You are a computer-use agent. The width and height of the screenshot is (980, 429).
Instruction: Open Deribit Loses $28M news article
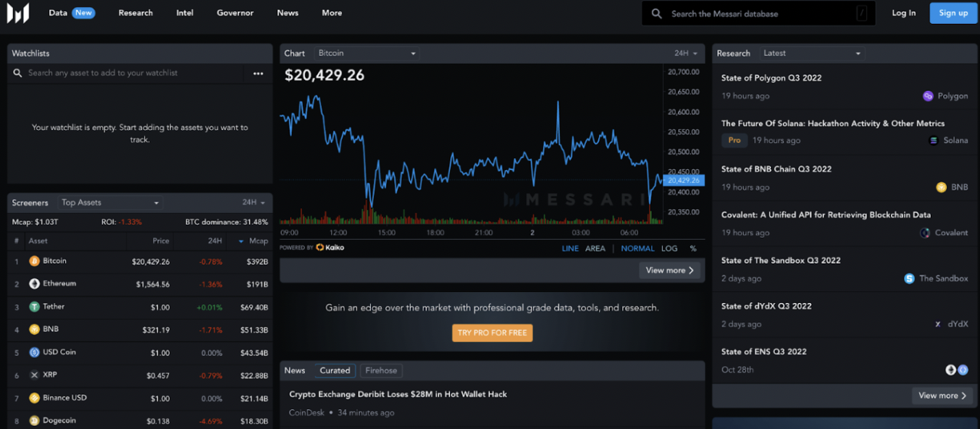tap(398, 394)
